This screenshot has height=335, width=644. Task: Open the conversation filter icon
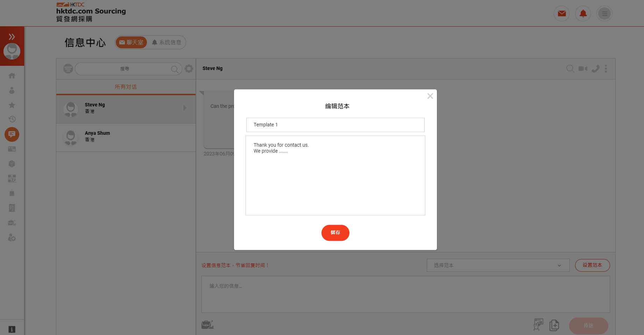click(68, 69)
